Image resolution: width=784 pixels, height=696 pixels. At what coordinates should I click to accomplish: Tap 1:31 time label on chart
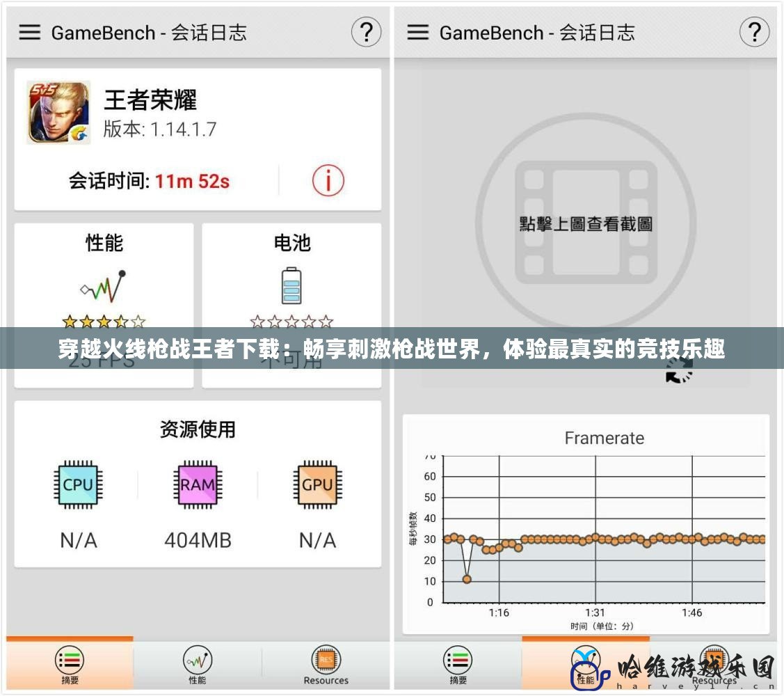[x=595, y=612]
